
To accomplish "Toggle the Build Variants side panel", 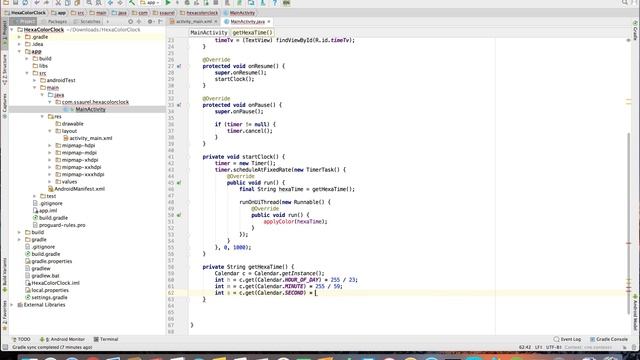I will pos(4,274).
